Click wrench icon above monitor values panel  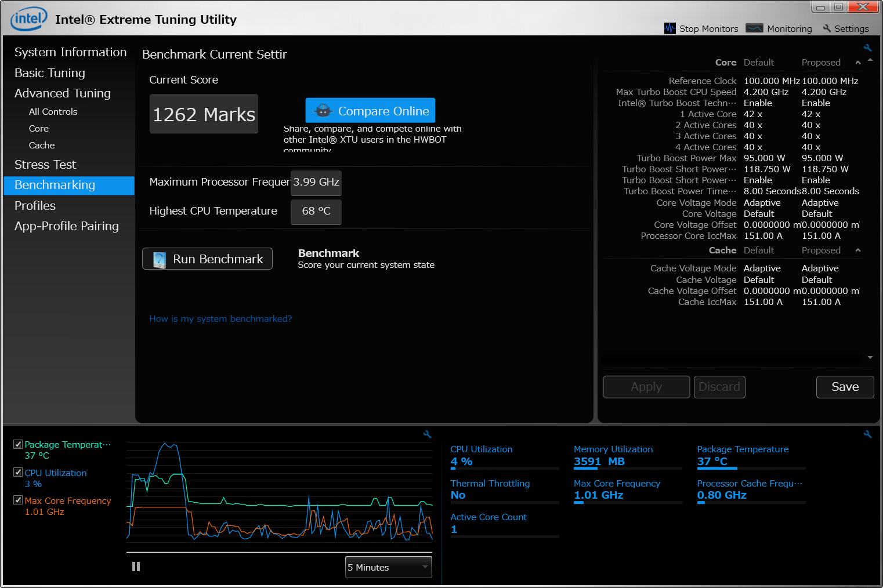[x=868, y=434]
